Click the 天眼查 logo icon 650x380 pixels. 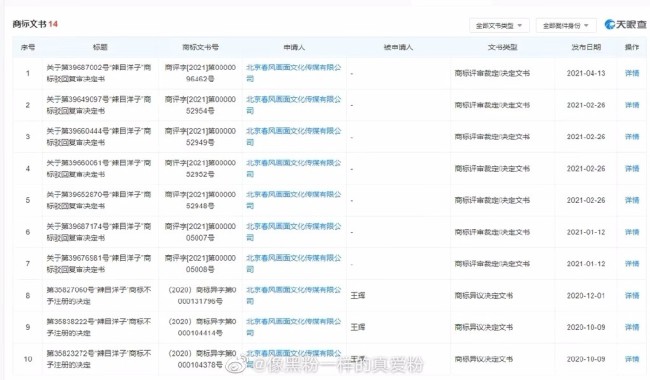pos(609,24)
